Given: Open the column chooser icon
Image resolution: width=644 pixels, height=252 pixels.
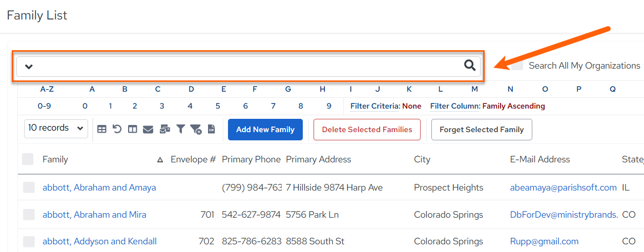Looking at the screenshot, I should coord(132,130).
